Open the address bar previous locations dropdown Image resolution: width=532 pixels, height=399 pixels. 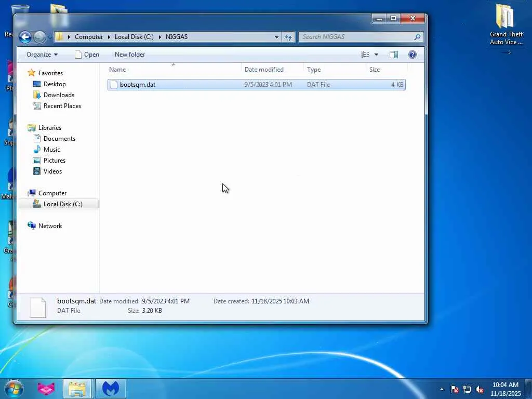pyautogui.click(x=276, y=37)
